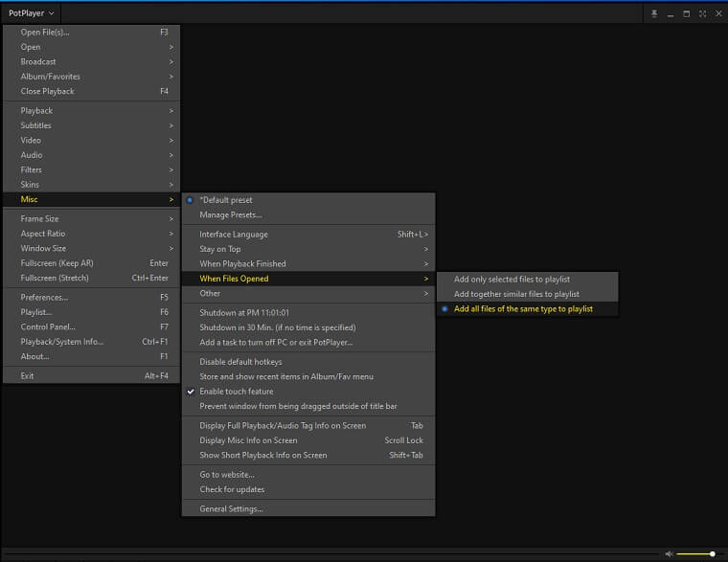Expand the Album/Favorites submenu

(91, 77)
